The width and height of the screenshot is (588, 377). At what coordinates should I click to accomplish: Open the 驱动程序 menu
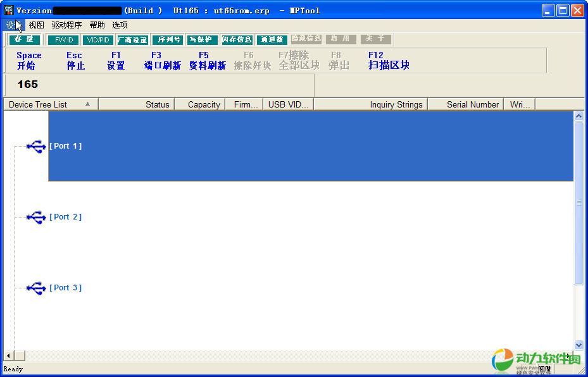[x=66, y=25]
